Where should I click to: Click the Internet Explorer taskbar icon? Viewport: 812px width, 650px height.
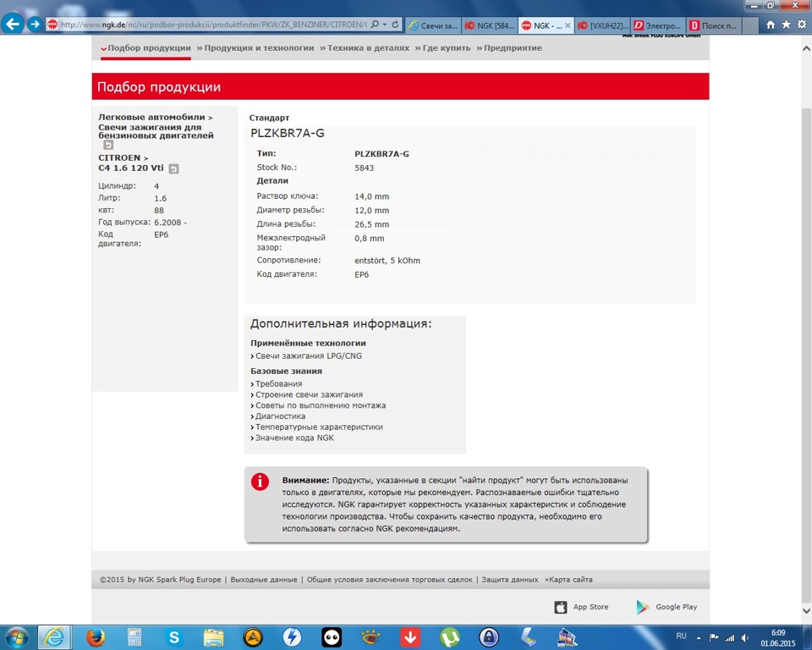coord(53,637)
